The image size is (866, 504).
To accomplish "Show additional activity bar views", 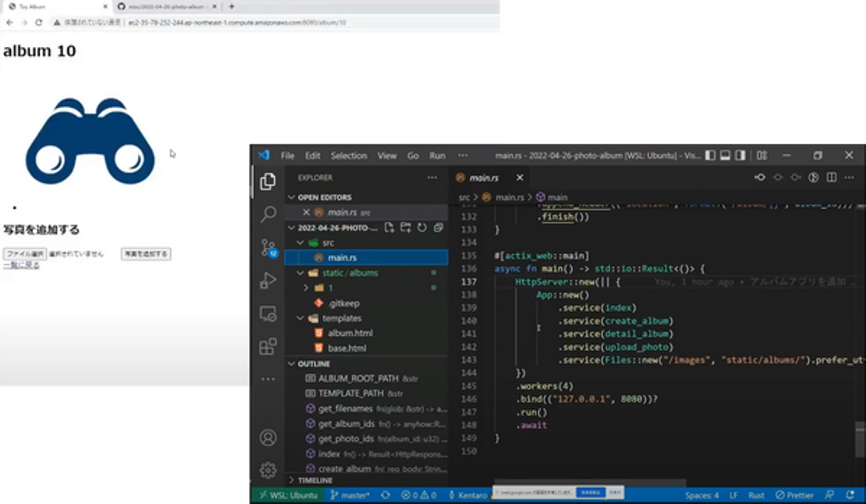I will 268,379.
